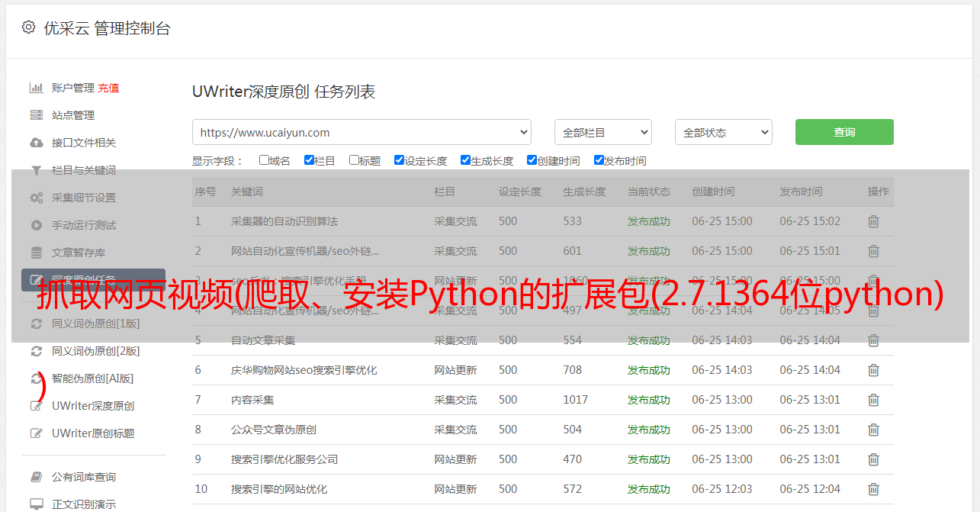Enable the 标题 field checkbox

354,160
